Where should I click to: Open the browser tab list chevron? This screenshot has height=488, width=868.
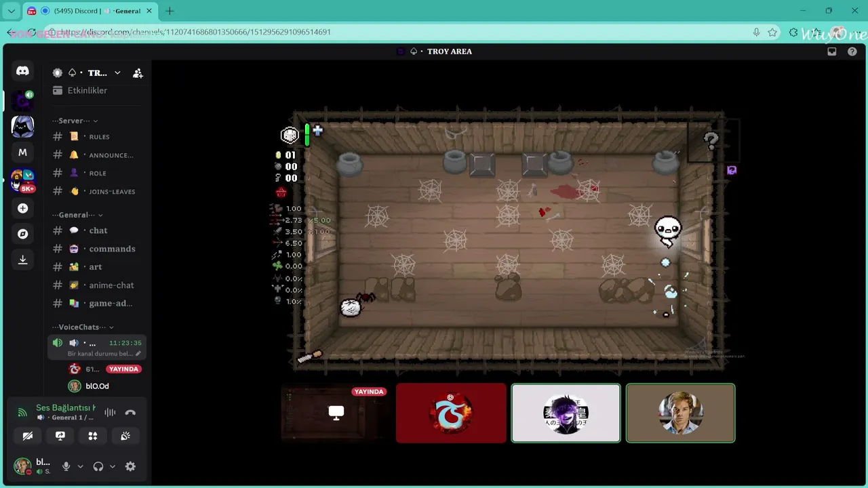pos(12,11)
